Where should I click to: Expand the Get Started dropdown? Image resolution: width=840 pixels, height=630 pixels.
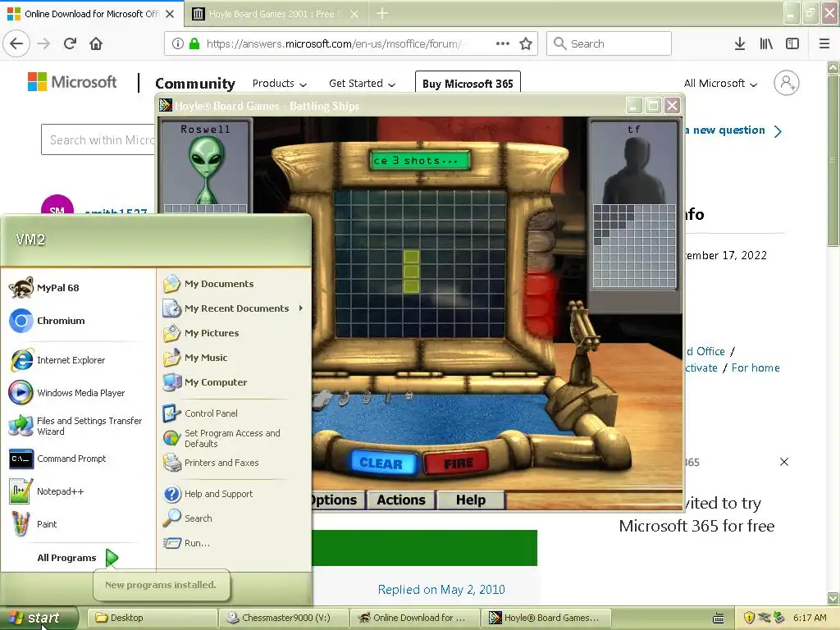point(362,84)
